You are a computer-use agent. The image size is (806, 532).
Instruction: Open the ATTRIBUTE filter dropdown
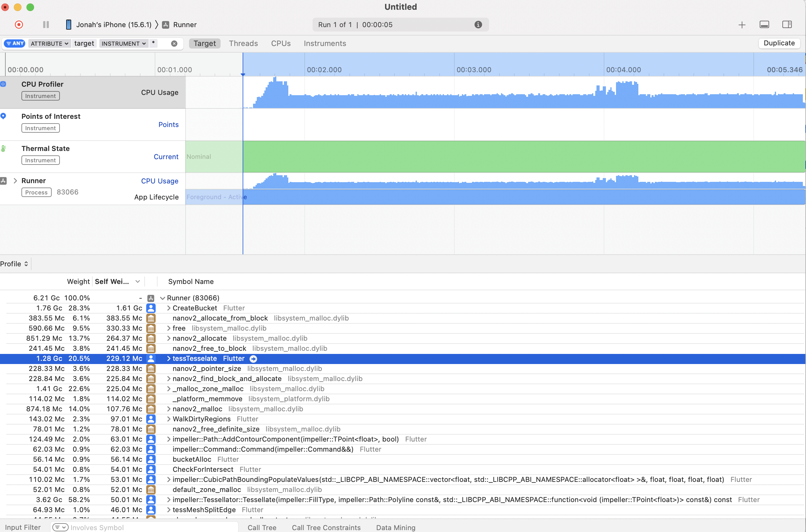[49, 43]
